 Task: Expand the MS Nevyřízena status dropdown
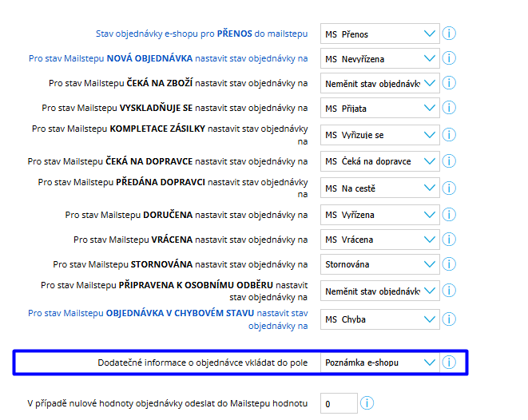380,58
